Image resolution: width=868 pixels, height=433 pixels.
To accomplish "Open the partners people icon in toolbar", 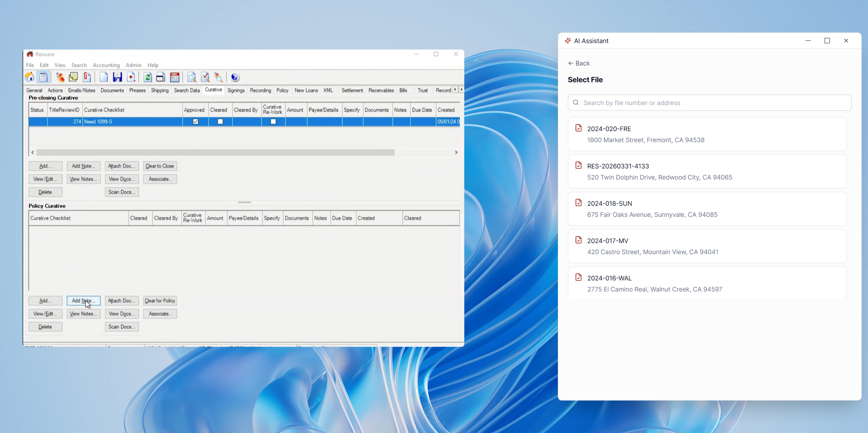I will coord(60,77).
